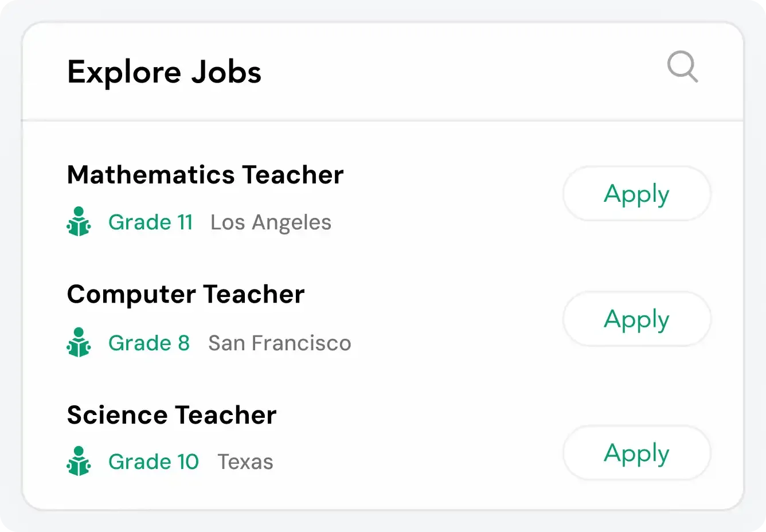Click student icon beside Grade 11
This screenshot has height=532, width=766.
[x=79, y=222]
